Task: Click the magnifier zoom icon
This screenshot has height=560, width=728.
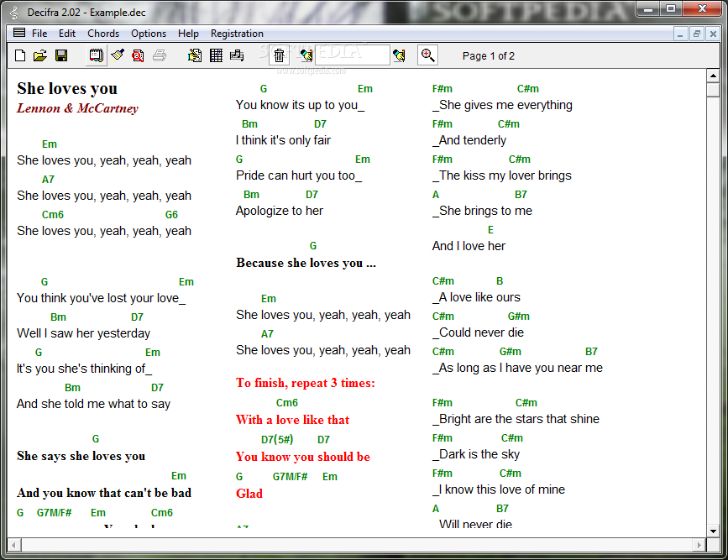Action: pyautogui.click(x=427, y=55)
